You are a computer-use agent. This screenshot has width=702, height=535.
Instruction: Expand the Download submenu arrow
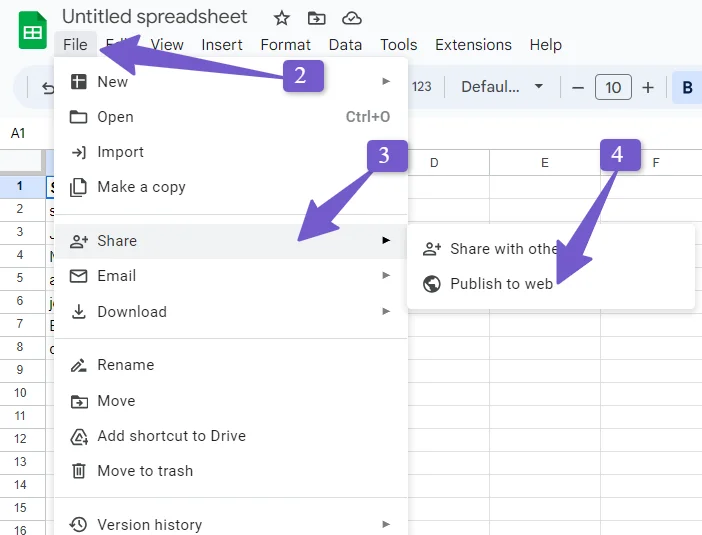point(386,311)
